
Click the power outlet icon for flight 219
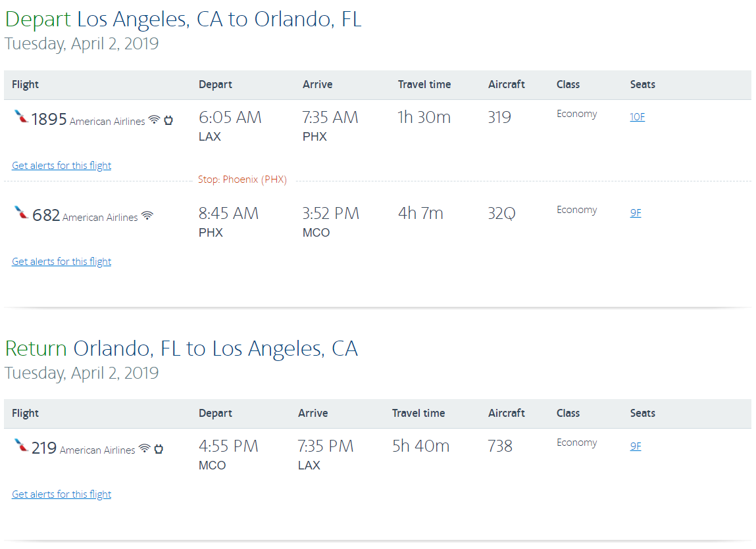(x=159, y=448)
